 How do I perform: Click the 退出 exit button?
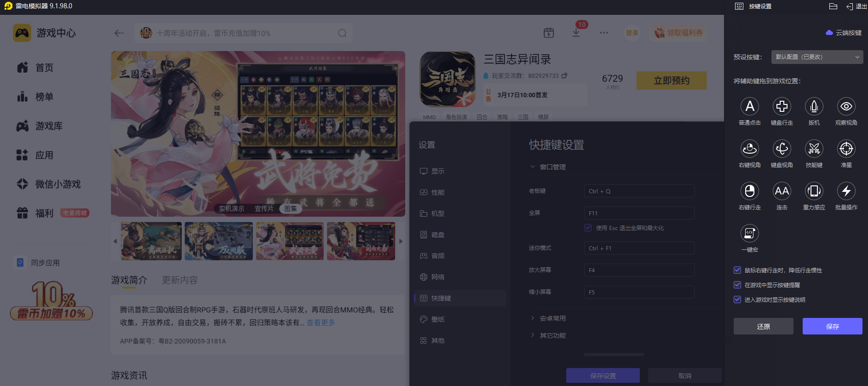857,6
